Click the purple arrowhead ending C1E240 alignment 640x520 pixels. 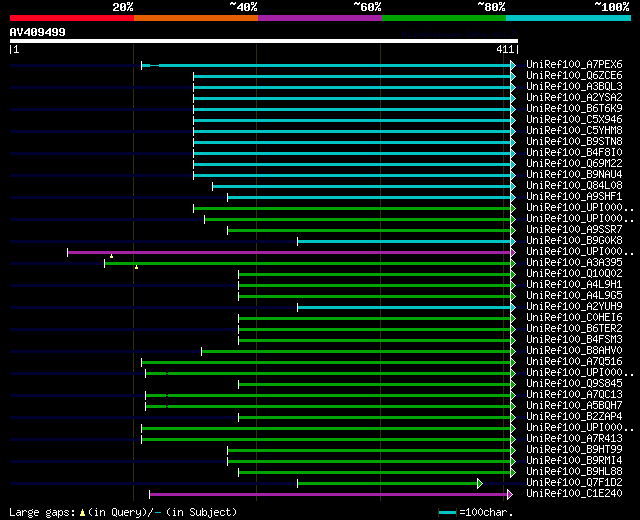tap(509, 495)
